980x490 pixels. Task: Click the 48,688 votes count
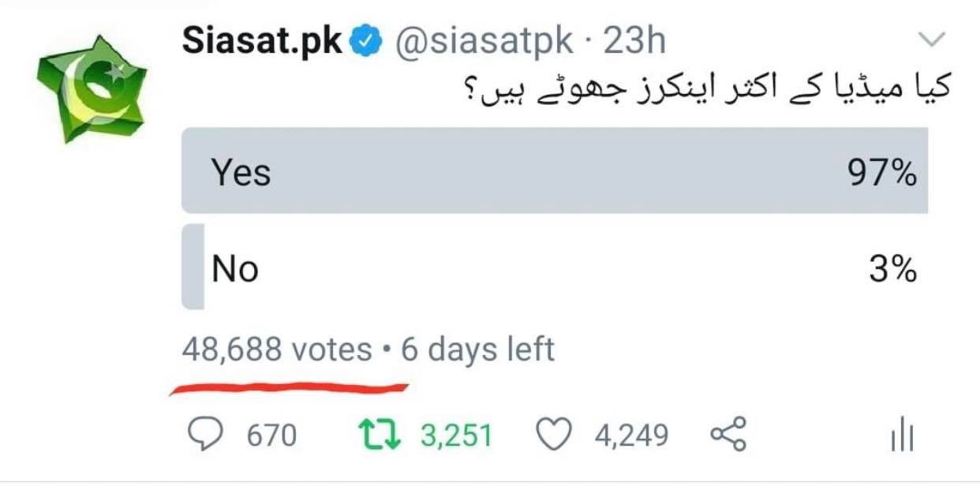(x=277, y=349)
